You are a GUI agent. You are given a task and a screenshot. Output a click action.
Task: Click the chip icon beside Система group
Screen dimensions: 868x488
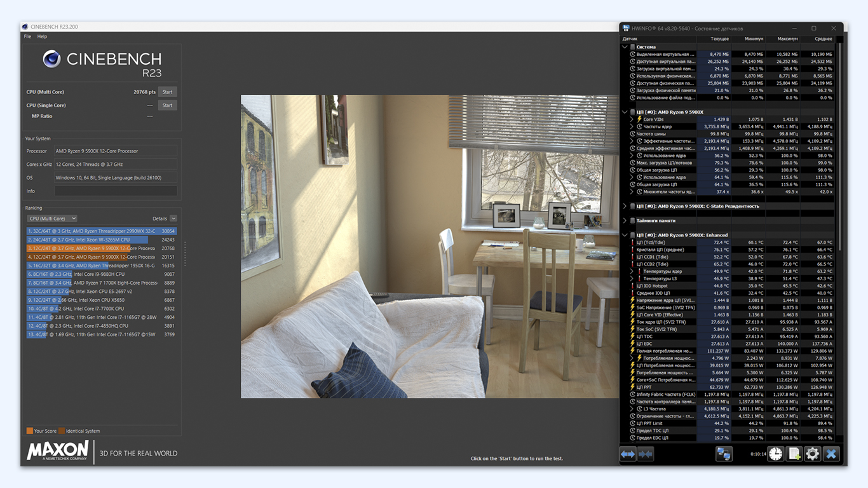632,47
